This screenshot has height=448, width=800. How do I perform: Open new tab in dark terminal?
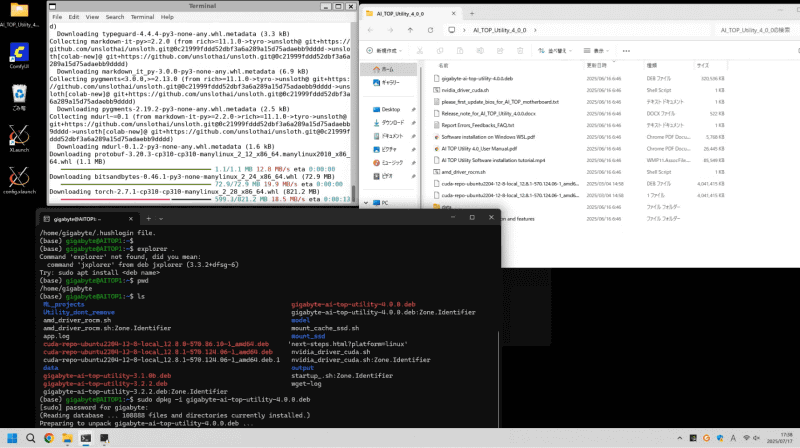click(x=148, y=218)
